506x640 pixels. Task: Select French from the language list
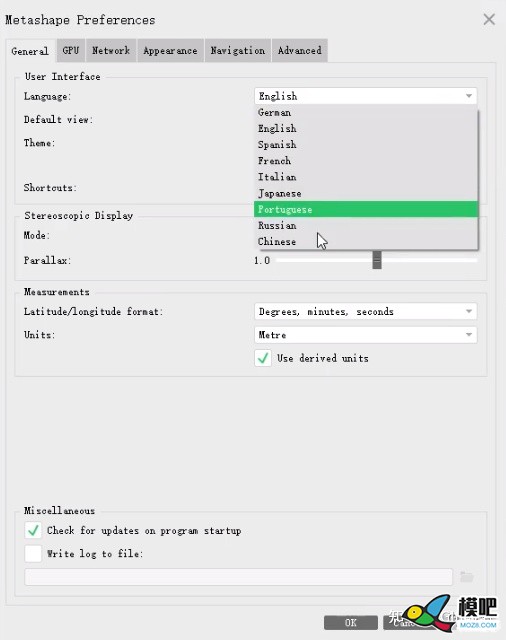[366, 161]
